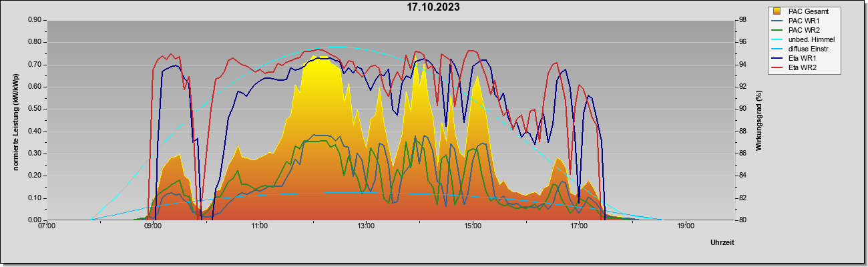868x267 pixels.
Task: Select the PAC WR2 legend entry
Action: coord(804,30)
